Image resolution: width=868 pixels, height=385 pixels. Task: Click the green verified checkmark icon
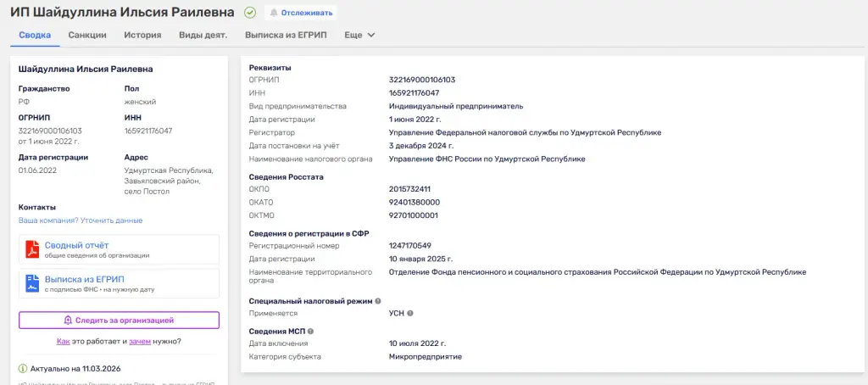click(250, 12)
